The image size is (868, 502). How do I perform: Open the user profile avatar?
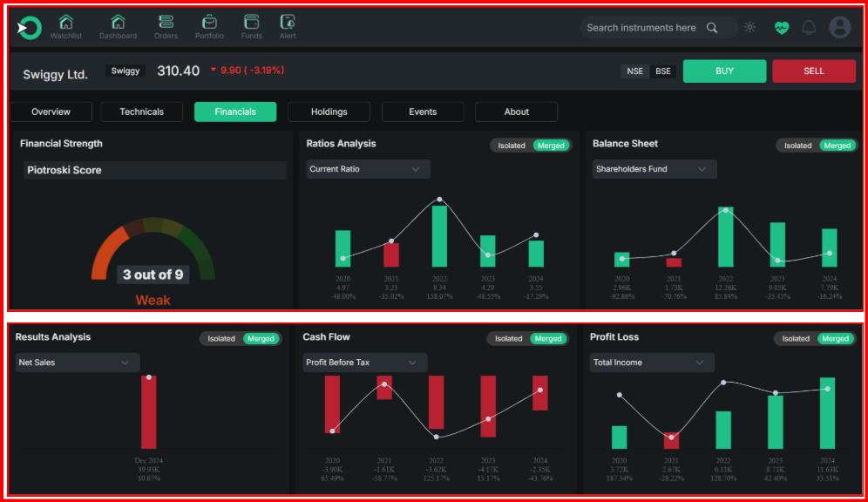[840, 27]
